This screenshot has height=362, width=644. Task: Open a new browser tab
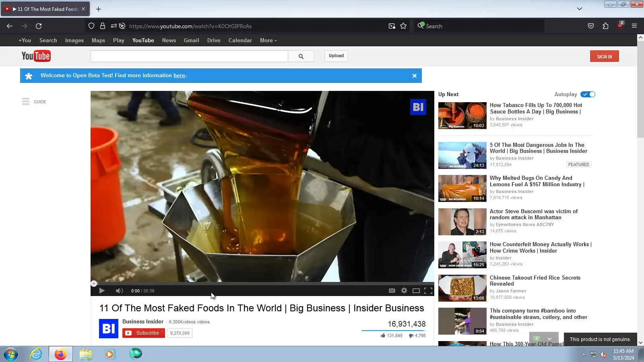pos(99,9)
